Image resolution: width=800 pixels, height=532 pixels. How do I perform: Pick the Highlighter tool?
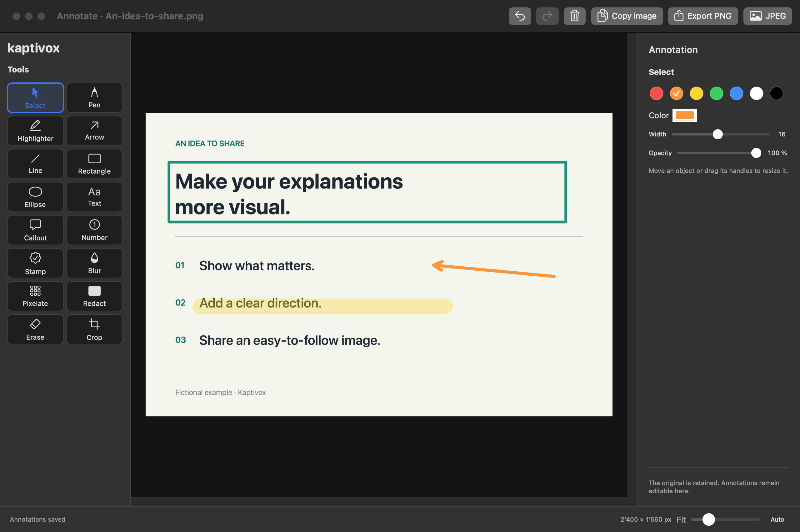pyautogui.click(x=35, y=131)
